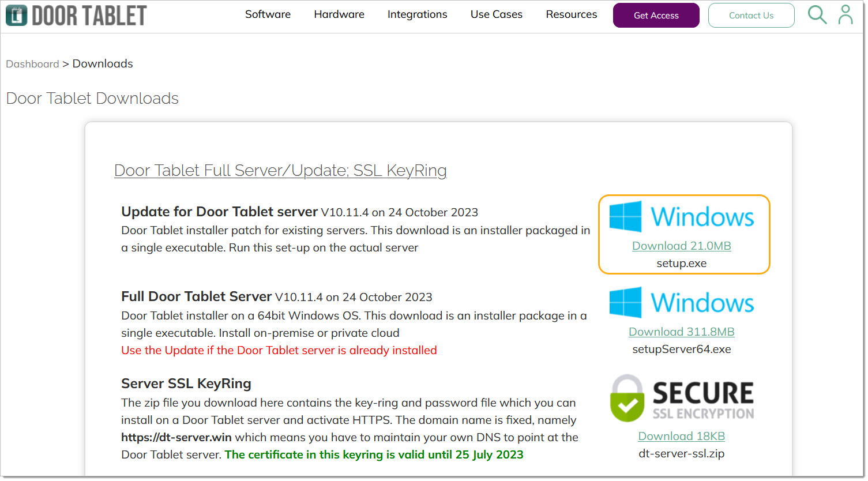Click the Get Access button
The width and height of the screenshot is (868, 481).
[x=656, y=16]
